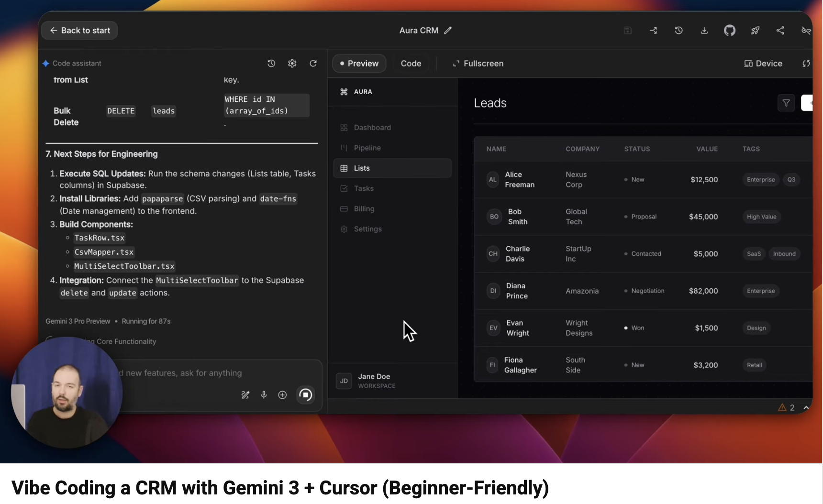Viewport: 823px width, 504px height.
Task: Click the stop generation button
Action: pyautogui.click(x=306, y=395)
